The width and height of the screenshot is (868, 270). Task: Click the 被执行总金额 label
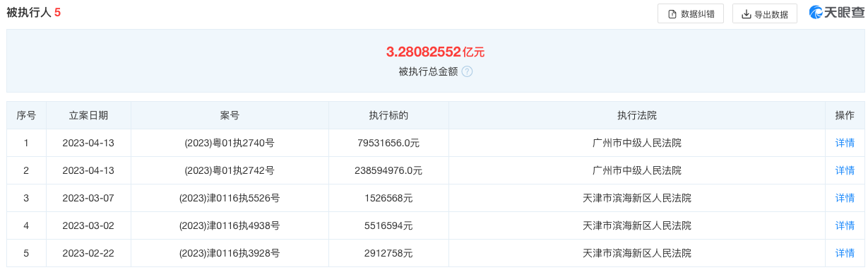[428, 71]
